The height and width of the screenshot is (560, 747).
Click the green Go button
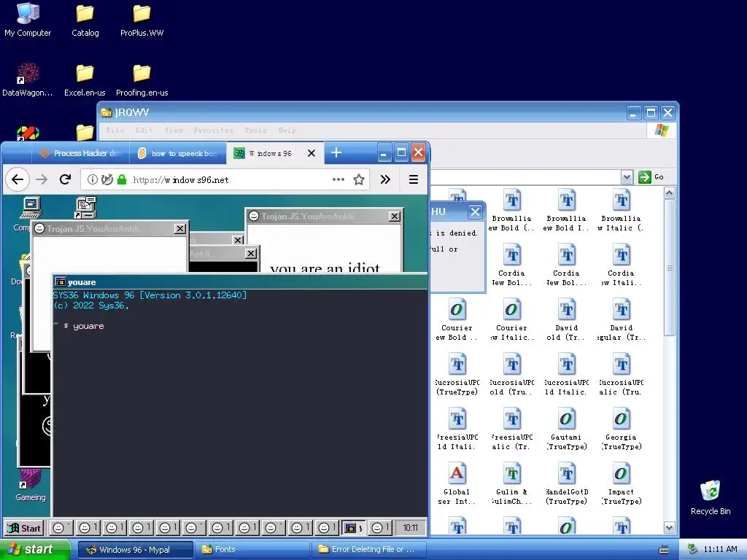[651, 177]
